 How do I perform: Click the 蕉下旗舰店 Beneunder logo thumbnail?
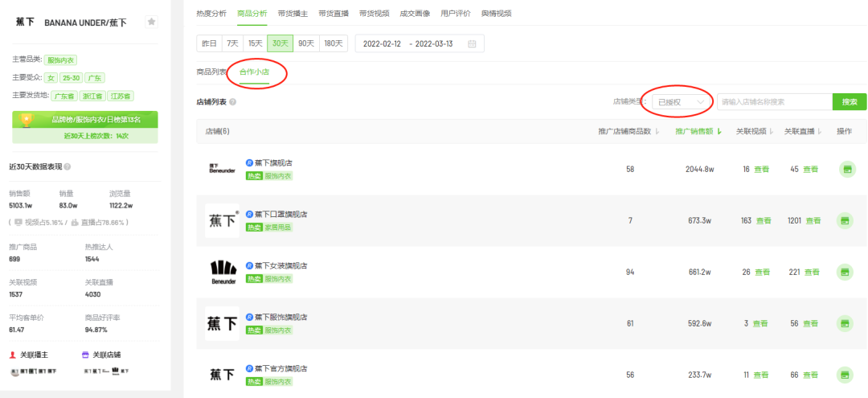(223, 169)
